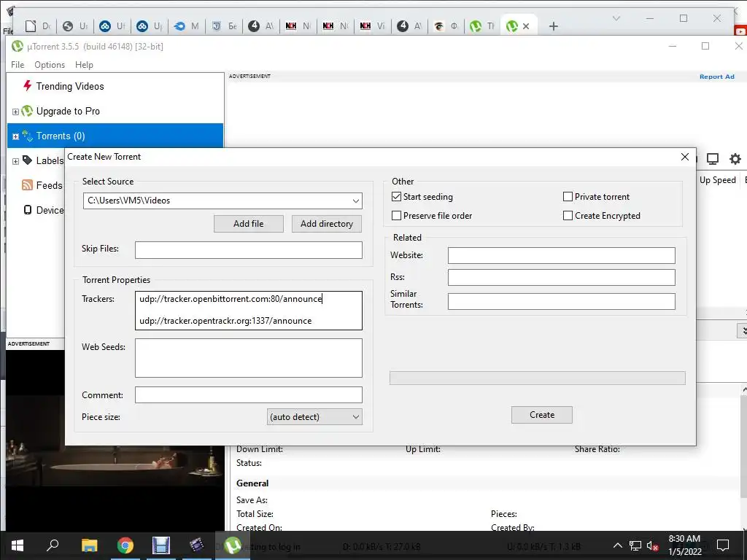The width and height of the screenshot is (747, 560).
Task: Open the taskbar clock showing 8:30 AM
Action: tap(684, 545)
